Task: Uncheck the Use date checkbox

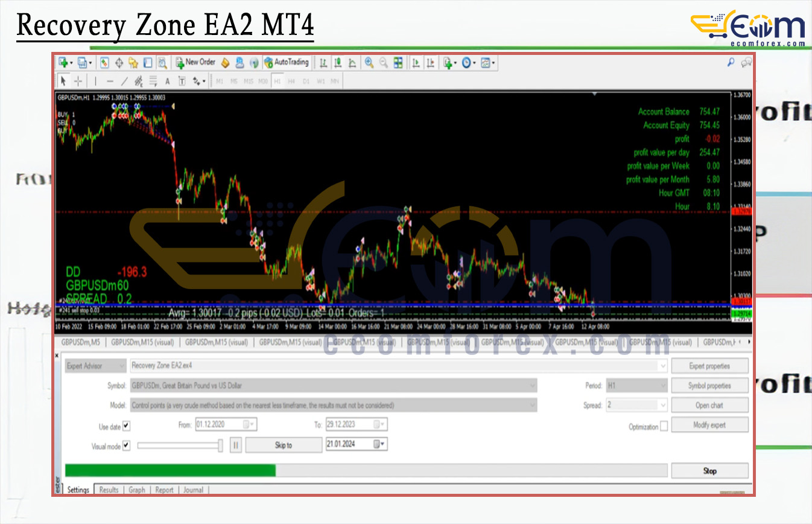Action: pos(126,426)
